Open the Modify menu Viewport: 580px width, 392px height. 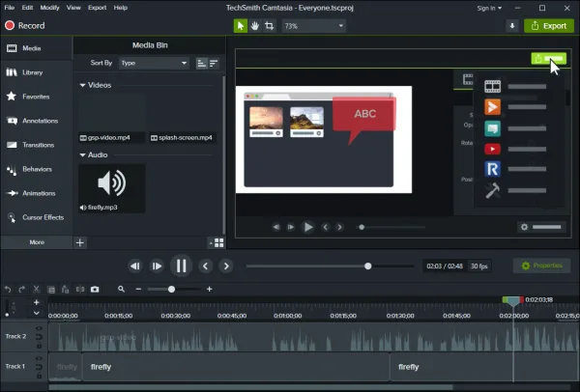click(x=49, y=8)
